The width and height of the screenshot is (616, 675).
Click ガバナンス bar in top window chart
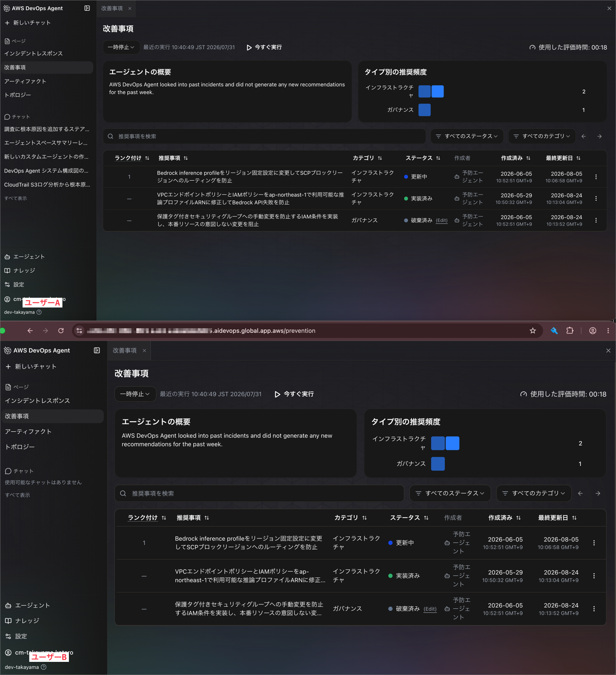[425, 110]
